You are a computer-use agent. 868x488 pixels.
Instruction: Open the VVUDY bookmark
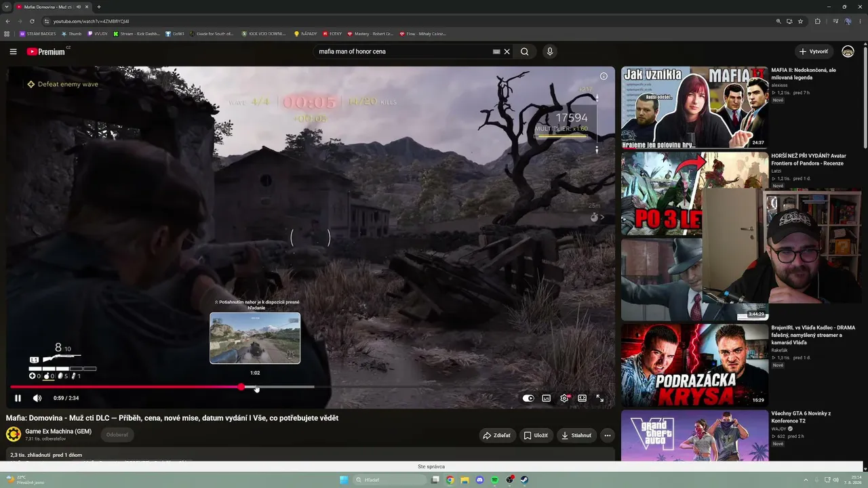pyautogui.click(x=97, y=33)
